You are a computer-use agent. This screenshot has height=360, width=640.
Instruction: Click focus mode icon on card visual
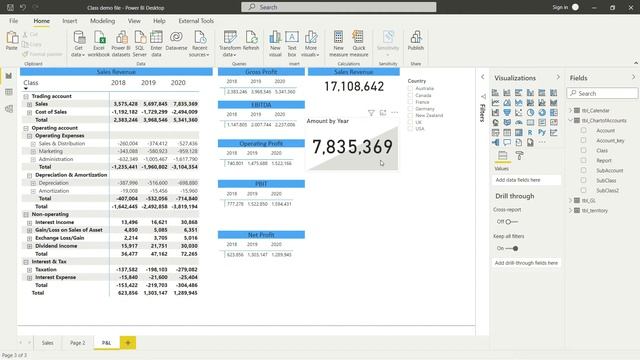pos(383,113)
